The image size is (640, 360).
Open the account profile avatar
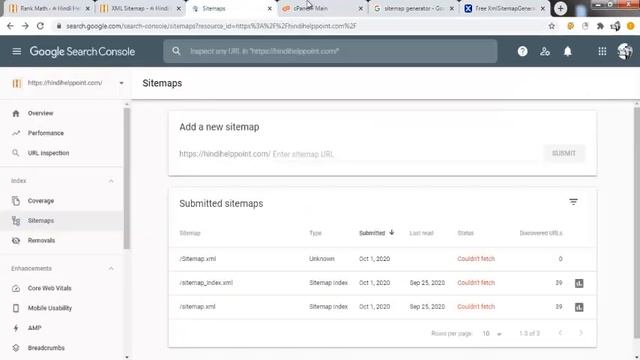(624, 51)
